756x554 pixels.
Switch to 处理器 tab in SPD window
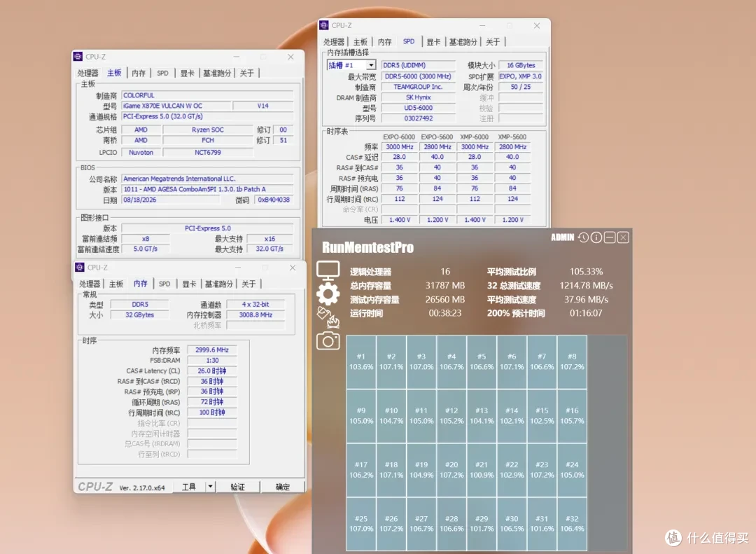pos(334,42)
